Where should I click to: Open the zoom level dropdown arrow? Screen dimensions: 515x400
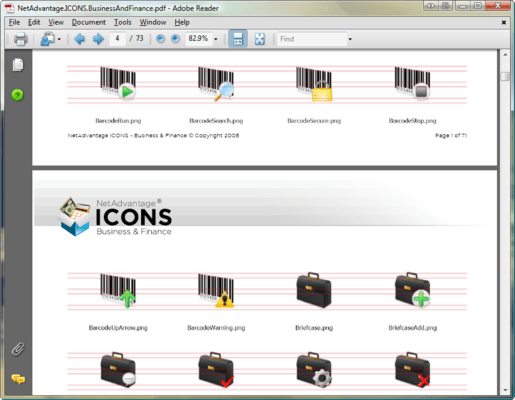coord(216,39)
